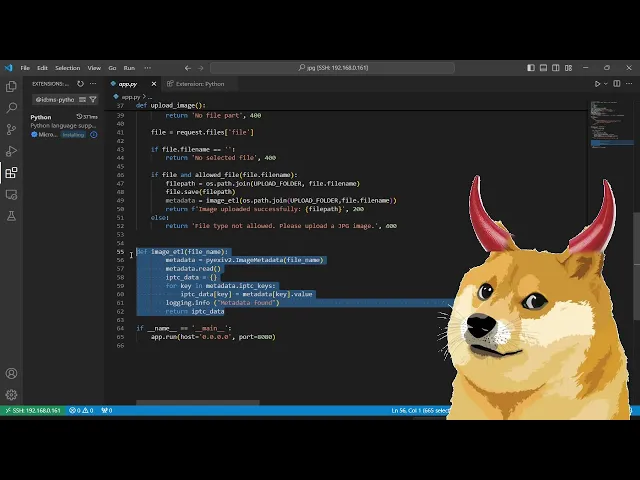Viewport: 640px width, 480px height.
Task: Click the app.run host line
Action: click(213, 337)
